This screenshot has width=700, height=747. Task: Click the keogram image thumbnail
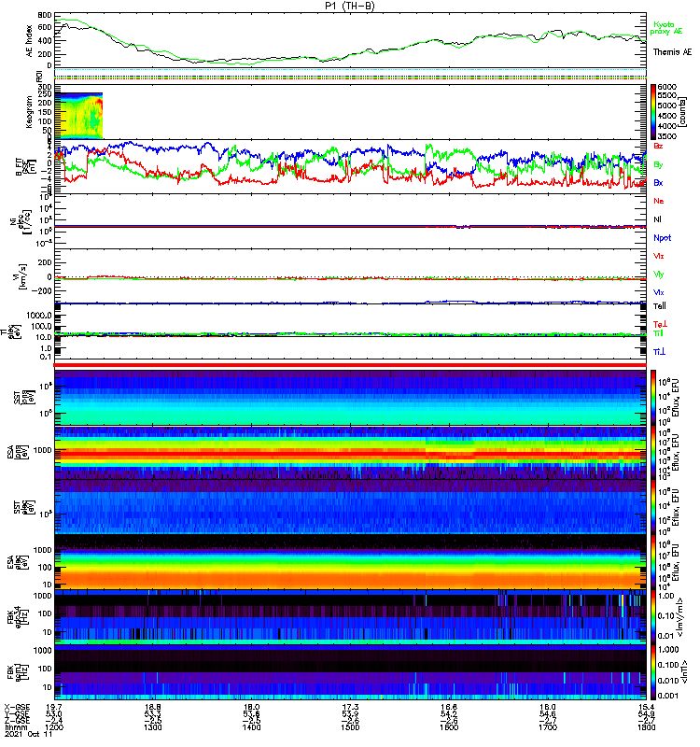[78, 115]
